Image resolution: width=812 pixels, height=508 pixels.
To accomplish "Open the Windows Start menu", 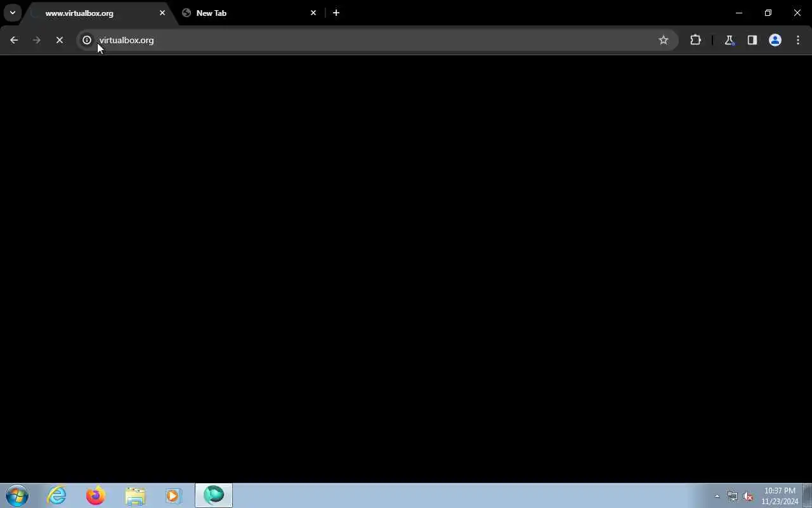I will [17, 495].
